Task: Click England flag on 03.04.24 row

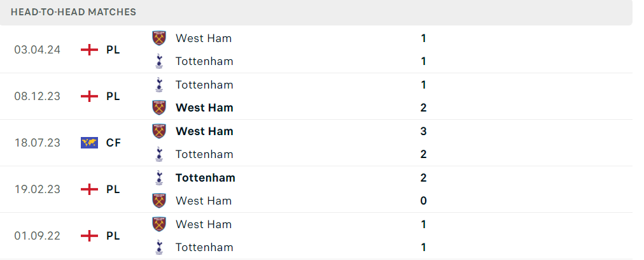Action: pyautogui.click(x=90, y=50)
